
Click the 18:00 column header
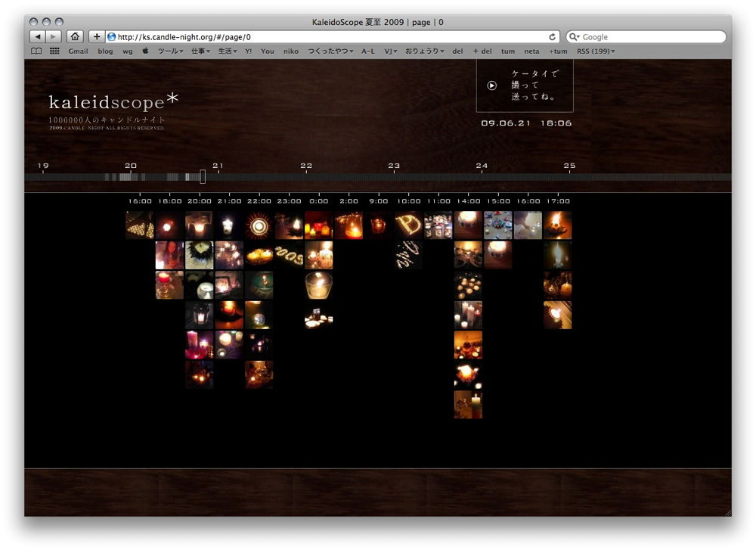click(x=169, y=201)
